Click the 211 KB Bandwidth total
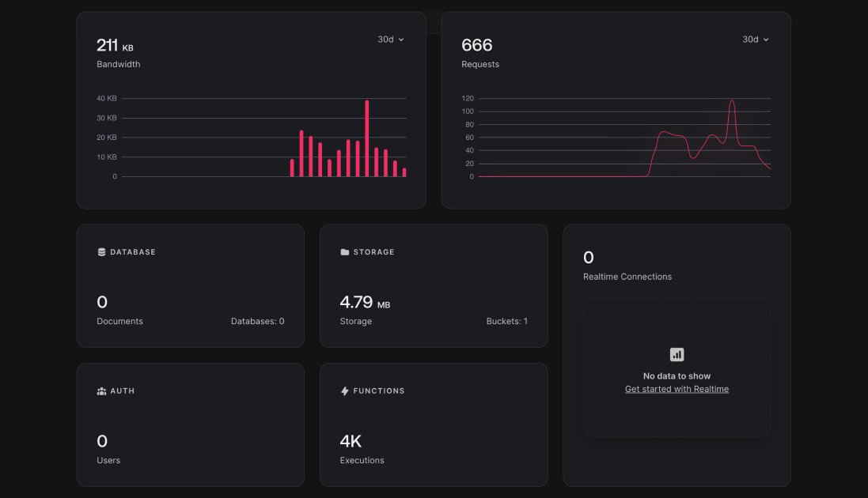Image resolution: width=868 pixels, height=498 pixels. coord(115,46)
